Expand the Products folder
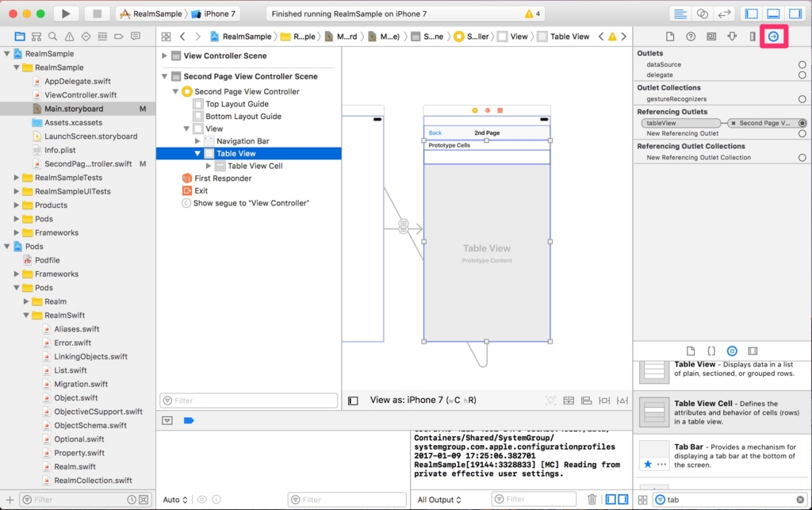The width and height of the screenshot is (812, 510). 16,205
